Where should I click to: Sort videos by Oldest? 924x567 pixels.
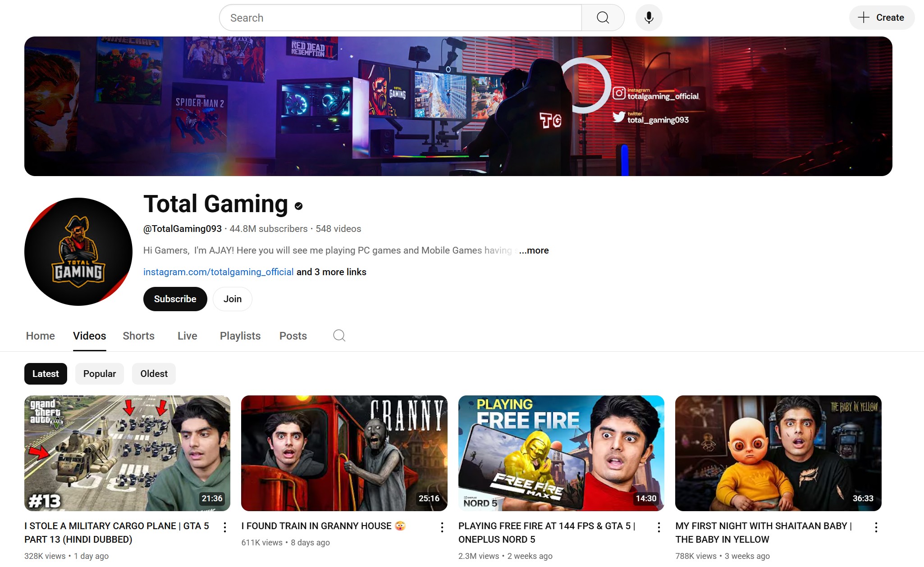coord(154,374)
